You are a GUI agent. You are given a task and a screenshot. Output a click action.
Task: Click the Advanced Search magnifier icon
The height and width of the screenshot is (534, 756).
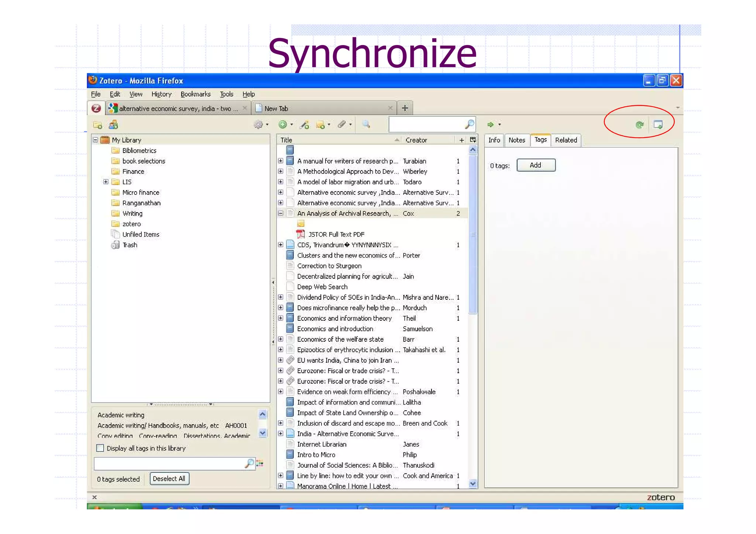click(366, 124)
